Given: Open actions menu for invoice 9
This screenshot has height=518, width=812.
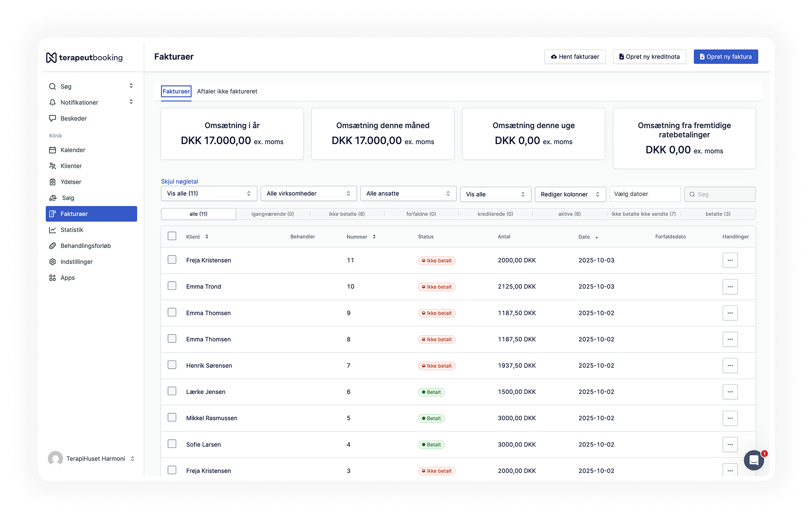Looking at the screenshot, I should click(730, 313).
